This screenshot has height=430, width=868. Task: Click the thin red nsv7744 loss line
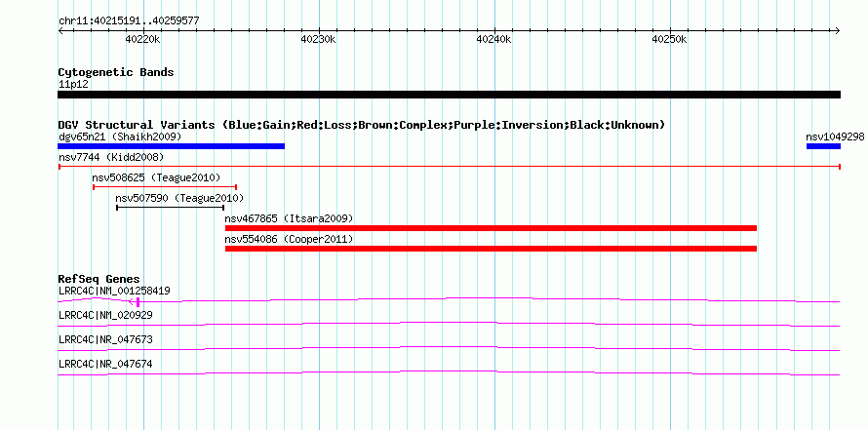[x=449, y=166]
